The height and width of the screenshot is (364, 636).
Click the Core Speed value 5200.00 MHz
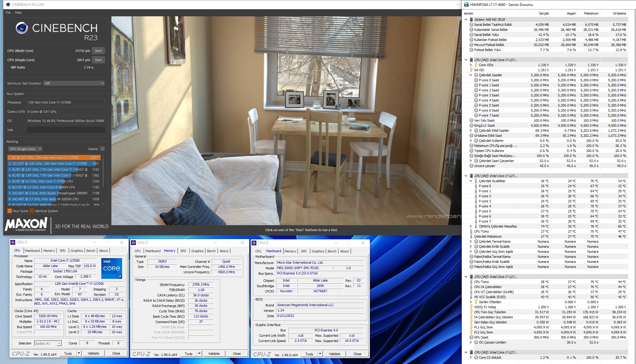tap(48, 316)
